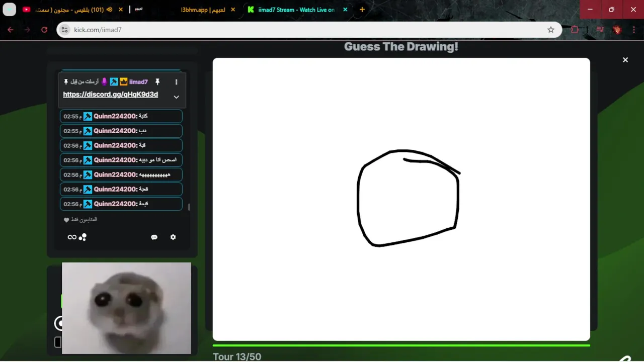Click the moderator badge next to iimad7
644x362 pixels.
114,82
